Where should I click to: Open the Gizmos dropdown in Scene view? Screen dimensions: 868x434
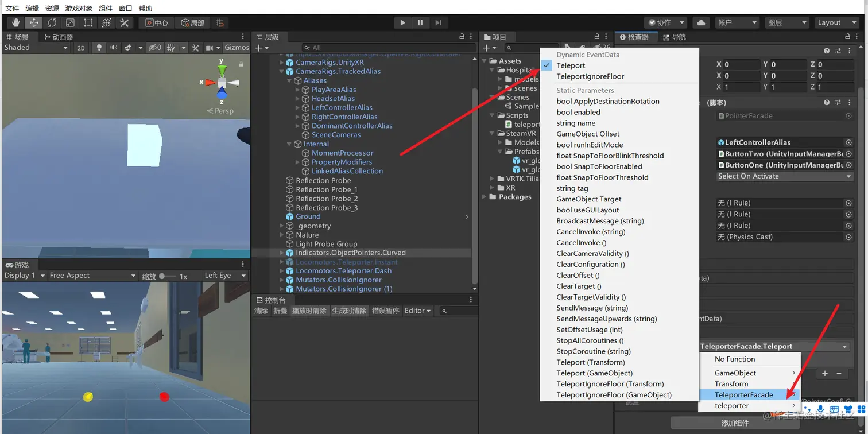click(237, 48)
